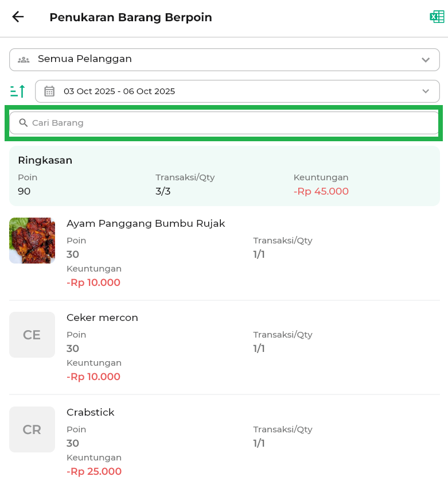Open the CE placeholder icon for Ceker mercon
The image size is (448, 484).
pyautogui.click(x=32, y=335)
